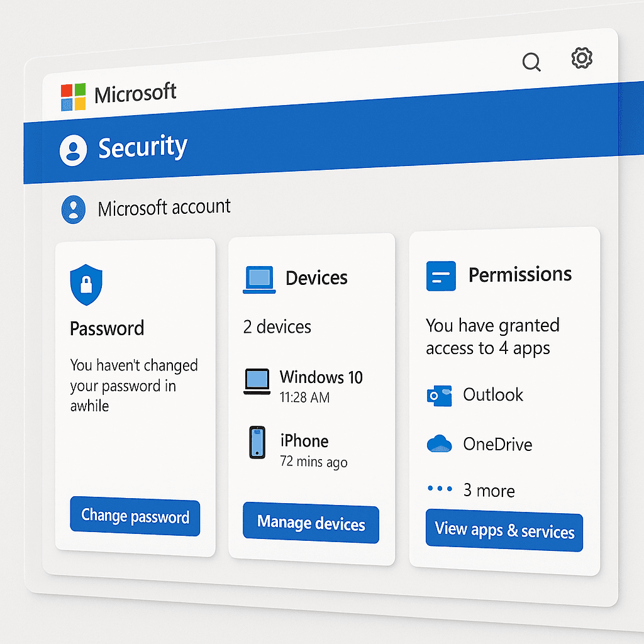Click "You have granted access to 4 apps"
The height and width of the screenshot is (644, 644).
492,336
